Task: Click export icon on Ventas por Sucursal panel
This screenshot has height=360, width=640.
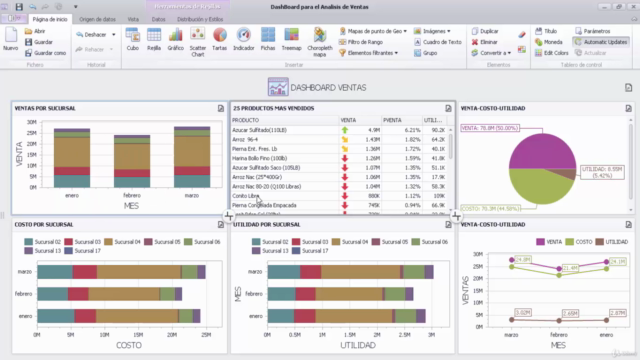Action: [x=221, y=108]
